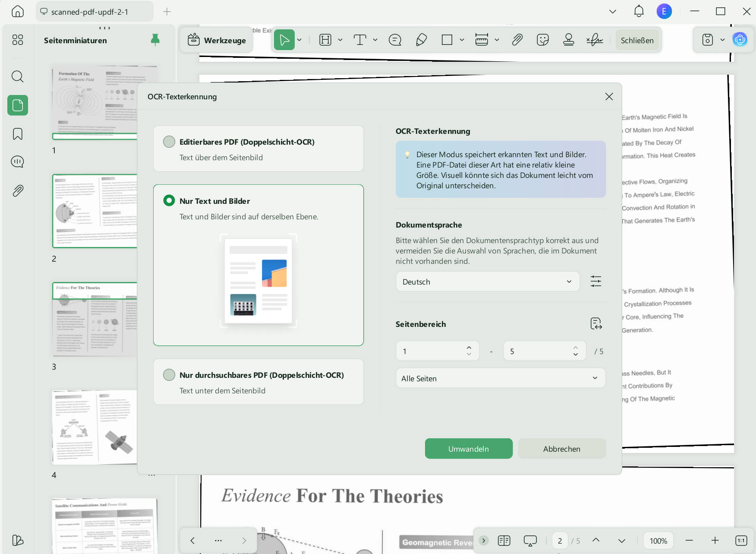Attach a file with paperclip tool

click(x=517, y=40)
